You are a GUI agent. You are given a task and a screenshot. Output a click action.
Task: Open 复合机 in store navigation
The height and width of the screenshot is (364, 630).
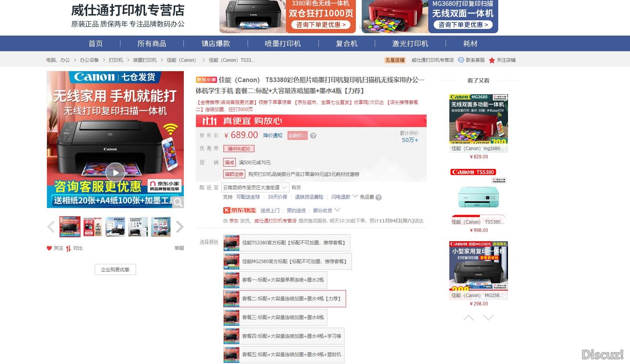(x=346, y=43)
